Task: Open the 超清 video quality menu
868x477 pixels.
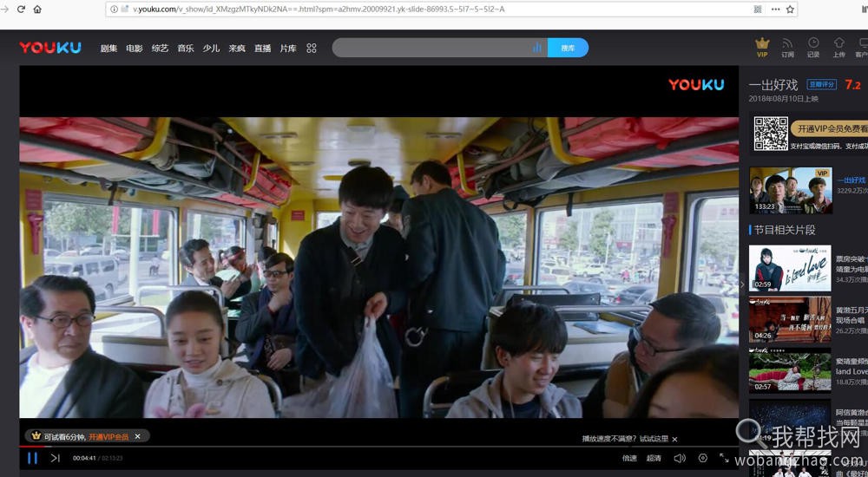Action: [x=654, y=458]
